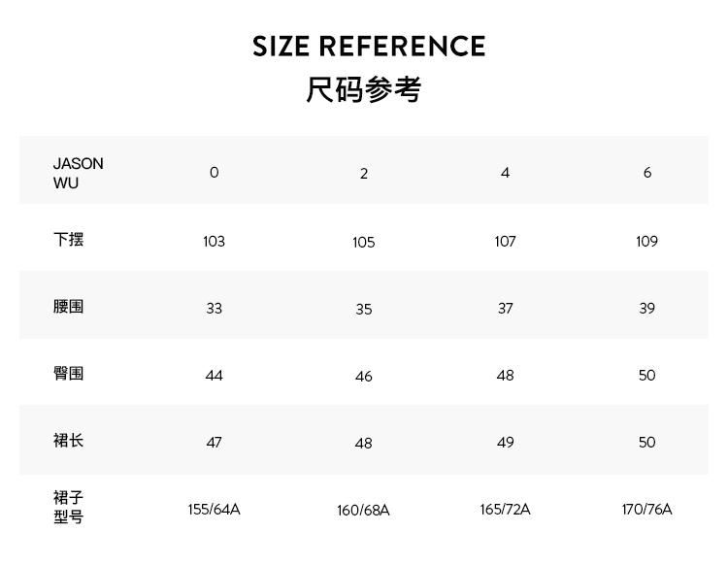Click the 裙子型号 row label
The height and width of the screenshot is (565, 728).
coord(68,507)
